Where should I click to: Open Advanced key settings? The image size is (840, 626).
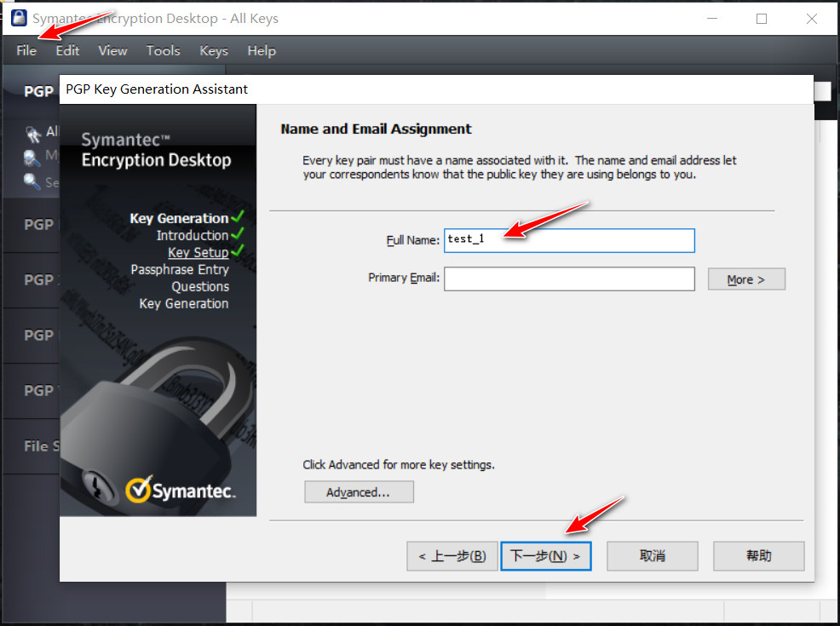359,491
